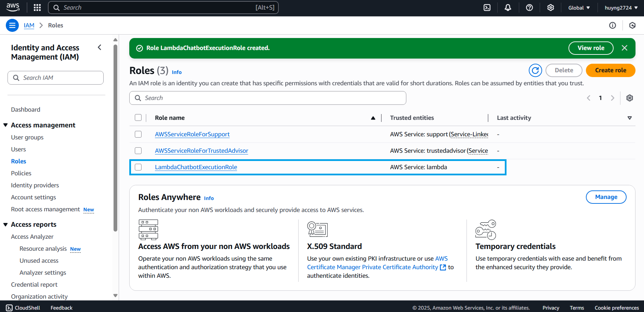Click the keys icon above Temporary credentials

point(486,229)
